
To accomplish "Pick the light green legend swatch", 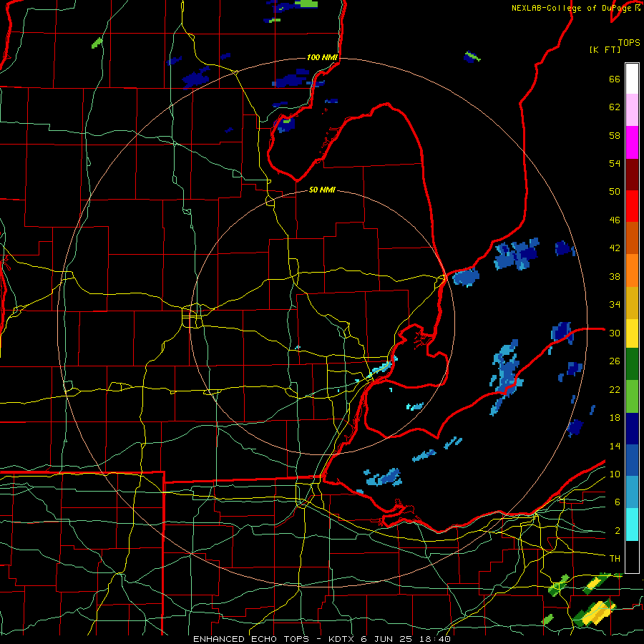I will pyautogui.click(x=632, y=396).
